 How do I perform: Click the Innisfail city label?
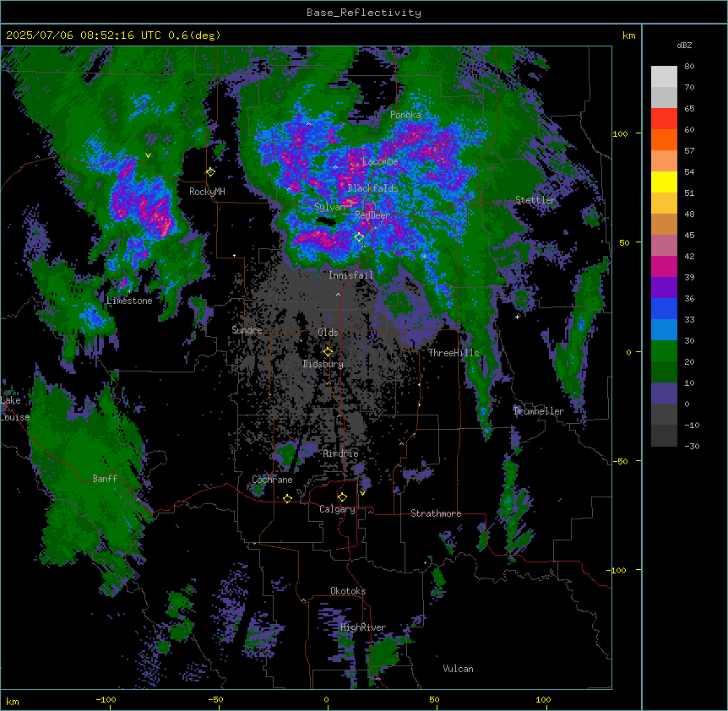coord(350,275)
